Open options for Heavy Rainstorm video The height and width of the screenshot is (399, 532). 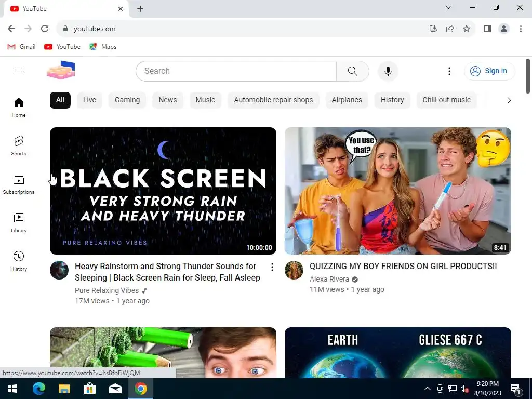click(272, 268)
